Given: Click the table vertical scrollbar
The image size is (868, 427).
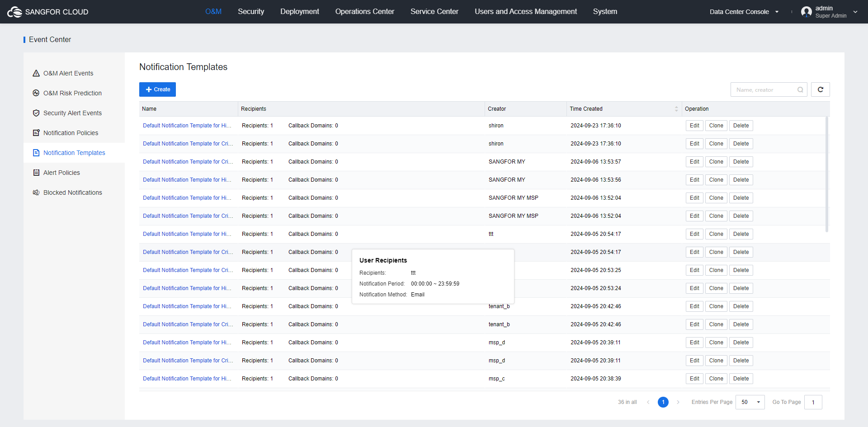Looking at the screenshot, I should [827, 174].
